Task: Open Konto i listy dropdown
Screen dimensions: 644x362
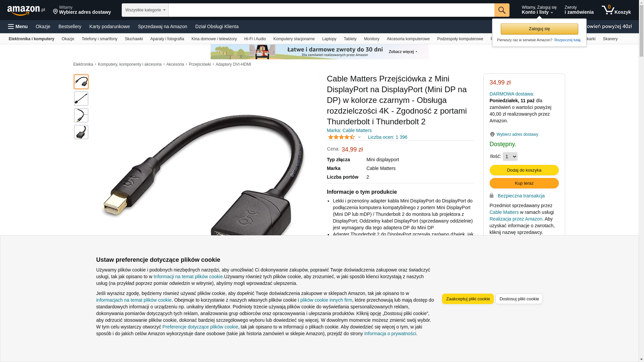Action: [539, 10]
